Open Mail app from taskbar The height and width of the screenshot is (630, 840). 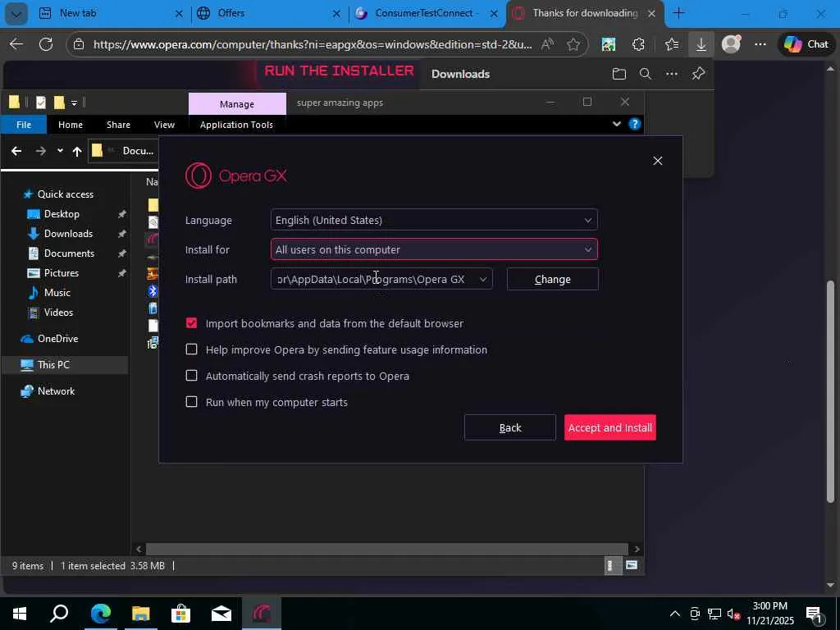click(221, 614)
